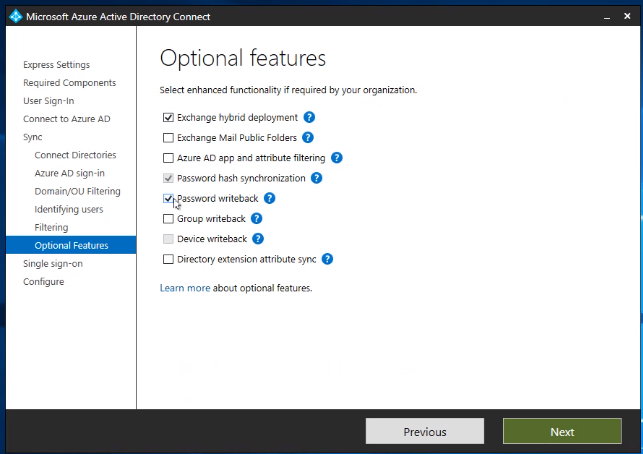
Task: Select Identifying users in sidebar
Action: pos(69,209)
